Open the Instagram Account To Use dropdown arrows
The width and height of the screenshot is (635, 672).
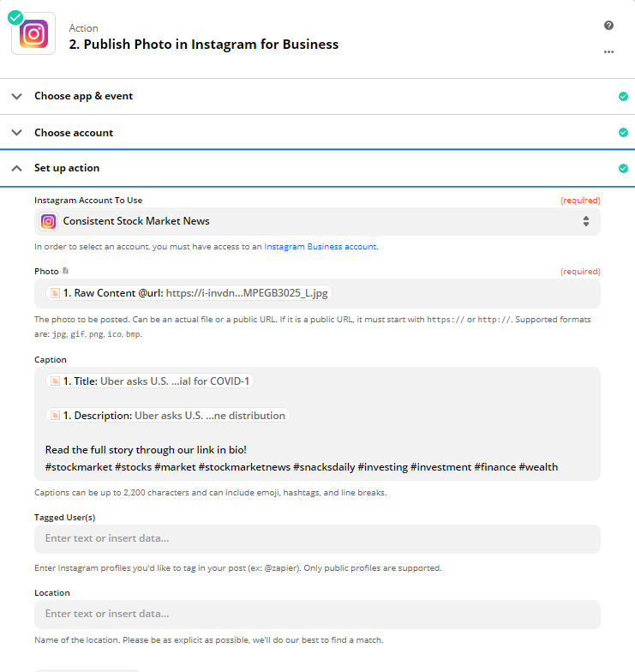click(x=586, y=221)
